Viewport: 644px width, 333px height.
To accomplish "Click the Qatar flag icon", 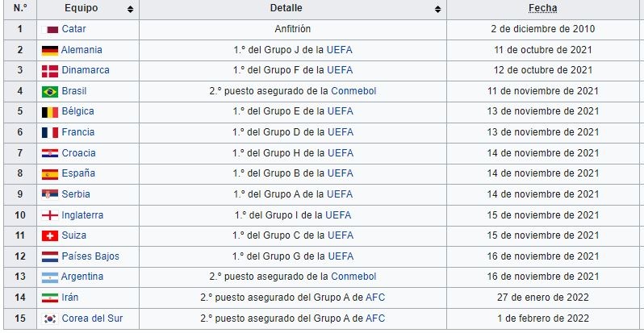I will click(x=50, y=30).
